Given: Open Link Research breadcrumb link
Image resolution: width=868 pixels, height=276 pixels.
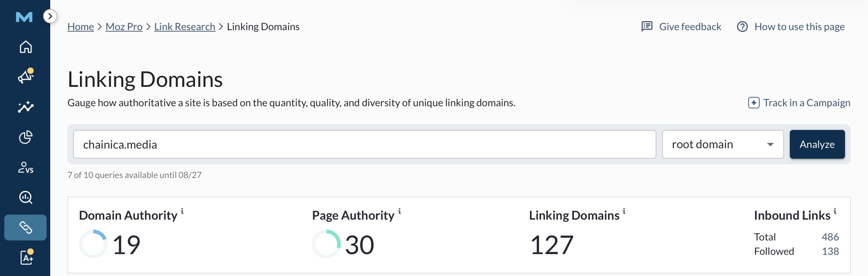Looking at the screenshot, I should click(185, 27).
